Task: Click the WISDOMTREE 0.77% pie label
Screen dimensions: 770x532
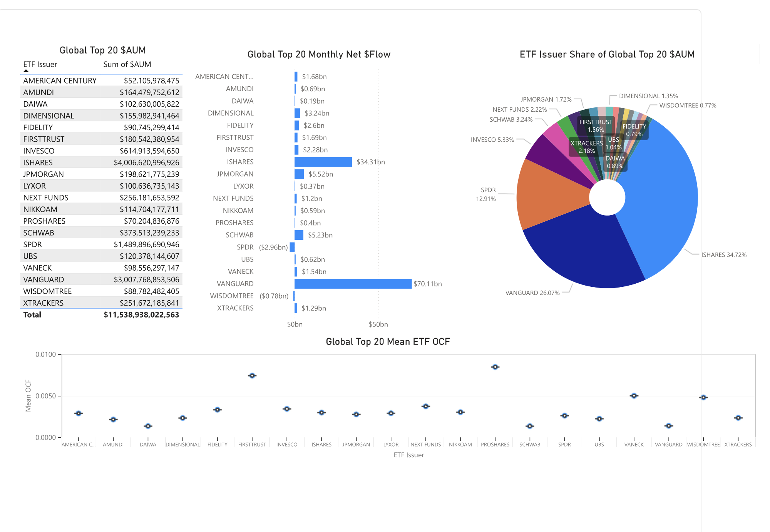Action: tap(688, 105)
